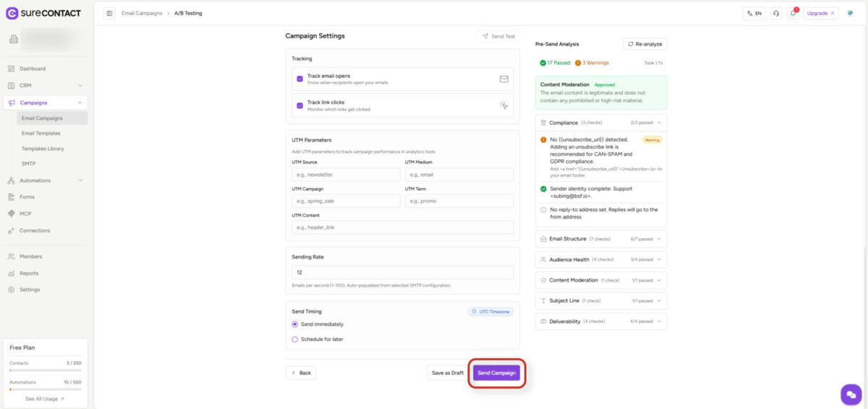The height and width of the screenshot is (409, 868).
Task: Toggle the sidebar panel icon beside breadcrumb
Action: click(x=110, y=13)
